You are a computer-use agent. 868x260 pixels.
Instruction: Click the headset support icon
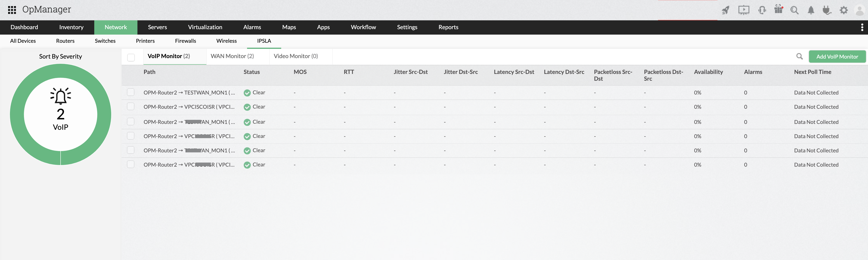[x=762, y=10]
